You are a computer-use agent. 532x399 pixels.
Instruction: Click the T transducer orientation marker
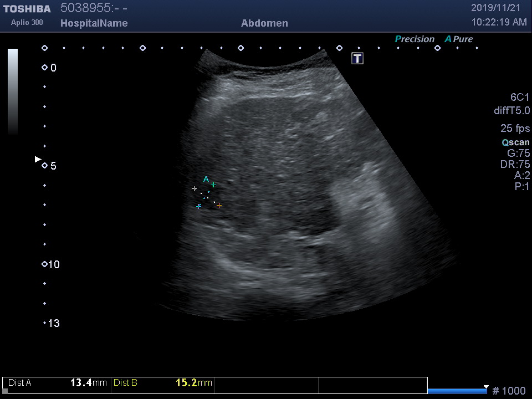357,58
